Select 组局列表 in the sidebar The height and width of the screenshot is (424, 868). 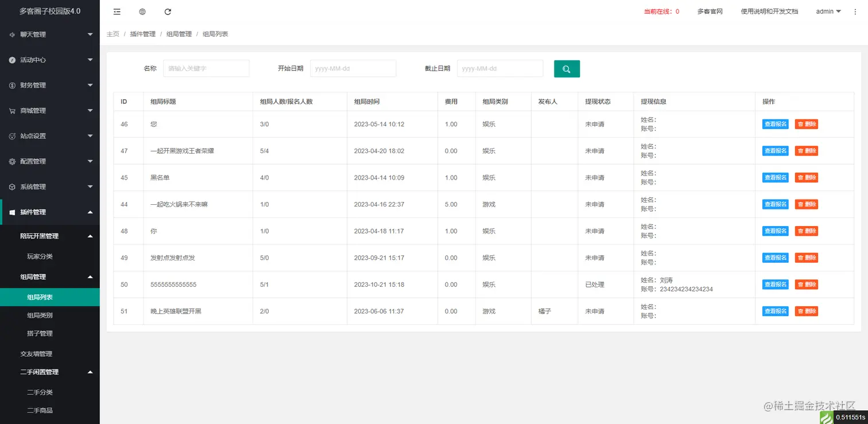point(50,297)
